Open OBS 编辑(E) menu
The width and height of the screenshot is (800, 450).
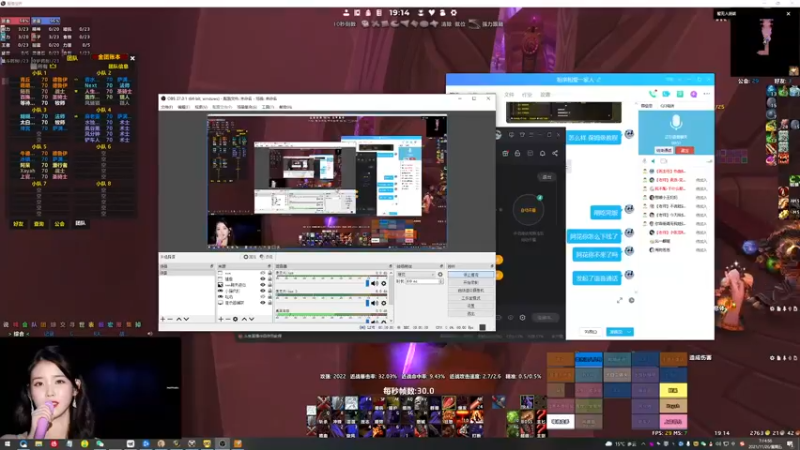(184, 107)
